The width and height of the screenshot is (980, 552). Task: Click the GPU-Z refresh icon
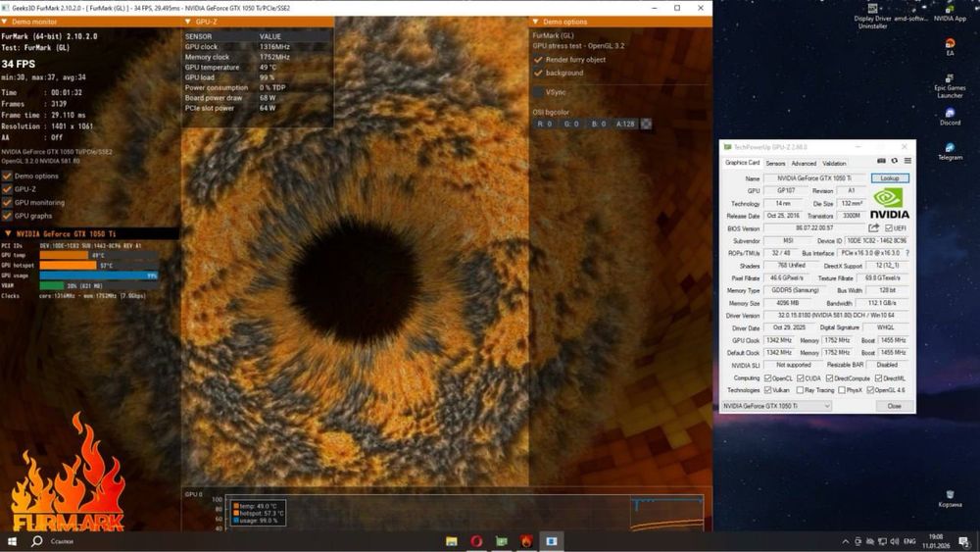tap(895, 162)
